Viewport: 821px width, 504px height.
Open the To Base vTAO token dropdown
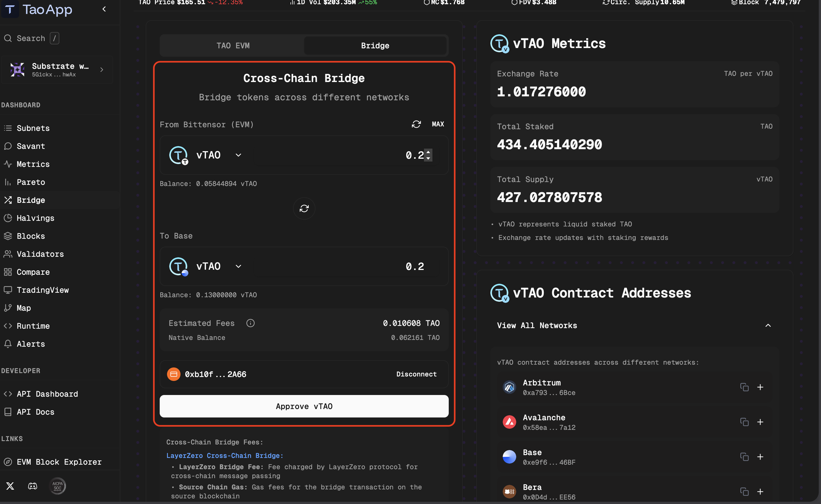[238, 266]
